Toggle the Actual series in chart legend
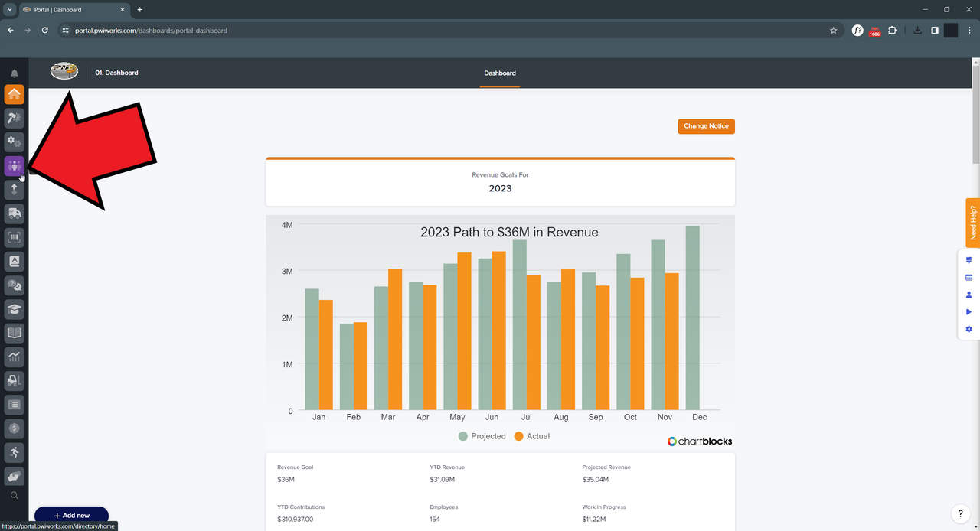 click(531, 436)
